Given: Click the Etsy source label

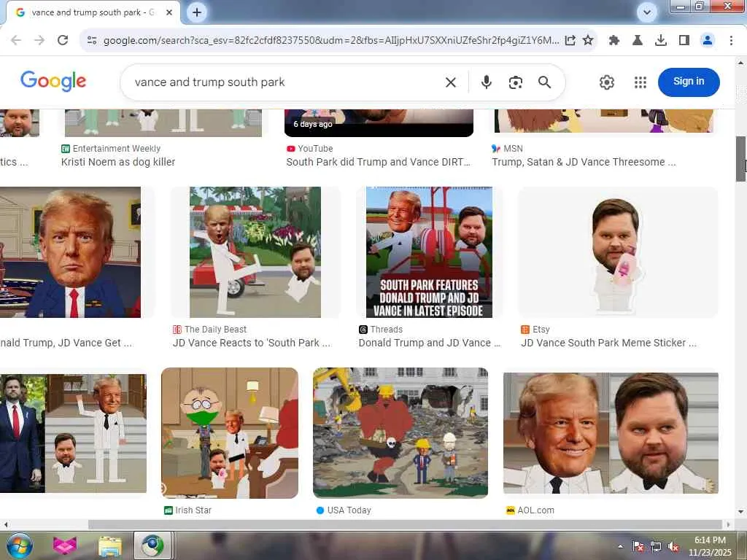Looking at the screenshot, I should 535,330.
